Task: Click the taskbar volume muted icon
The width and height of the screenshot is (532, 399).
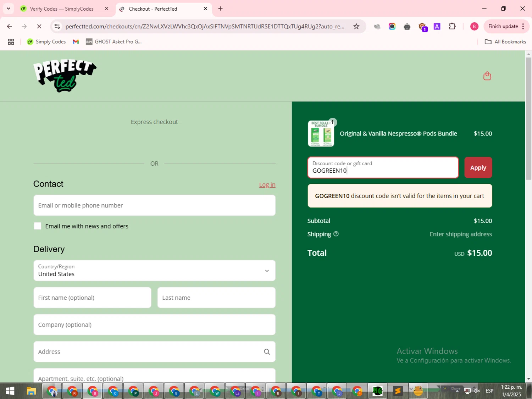Action: click(x=477, y=391)
